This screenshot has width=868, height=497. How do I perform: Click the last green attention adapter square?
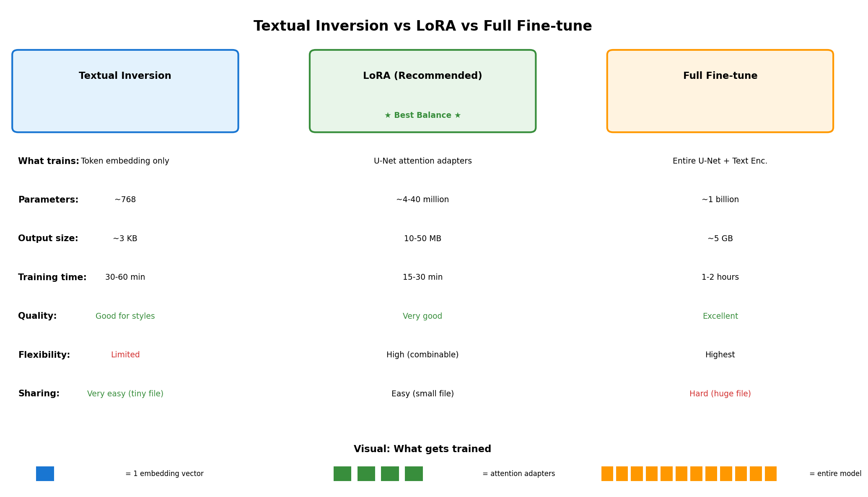coord(413,474)
